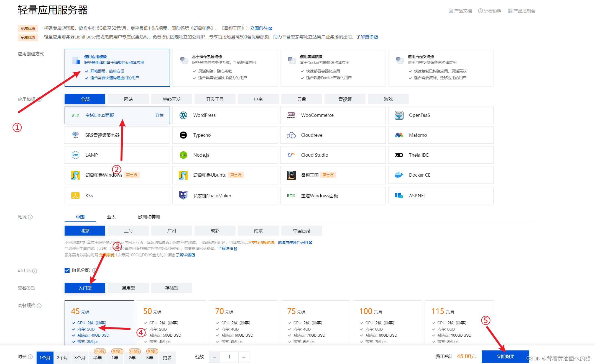595x364 pixels.
Task: Select the Cloudreve cloud icon
Action: click(291, 135)
